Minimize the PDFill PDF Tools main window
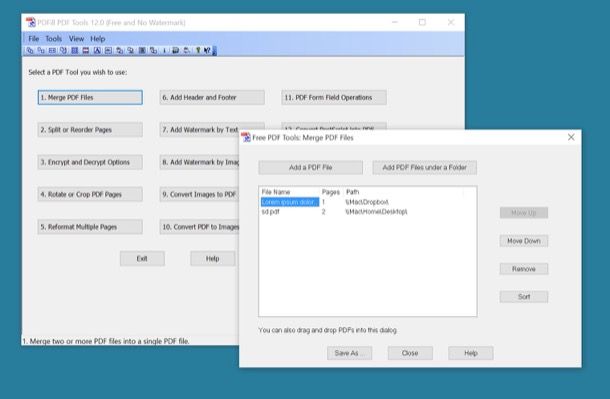 click(395, 22)
